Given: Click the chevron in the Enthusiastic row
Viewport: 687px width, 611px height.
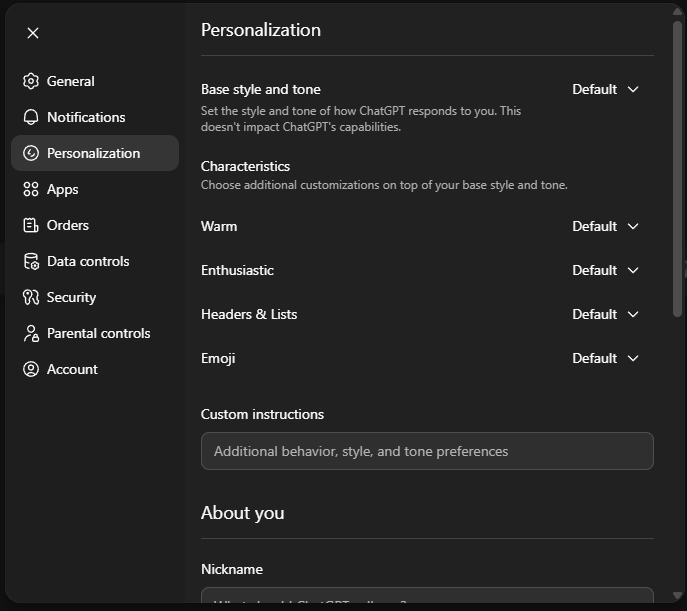Looking at the screenshot, I should coord(633,270).
